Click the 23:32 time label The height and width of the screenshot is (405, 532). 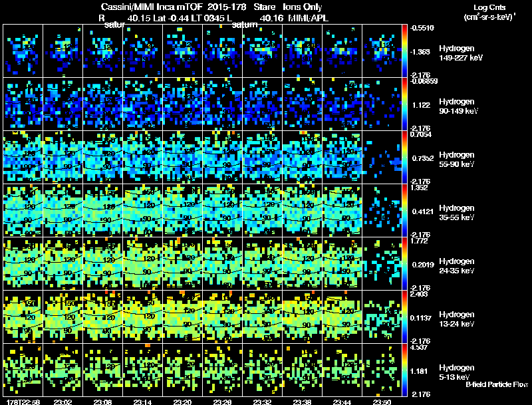pyautogui.click(x=262, y=402)
